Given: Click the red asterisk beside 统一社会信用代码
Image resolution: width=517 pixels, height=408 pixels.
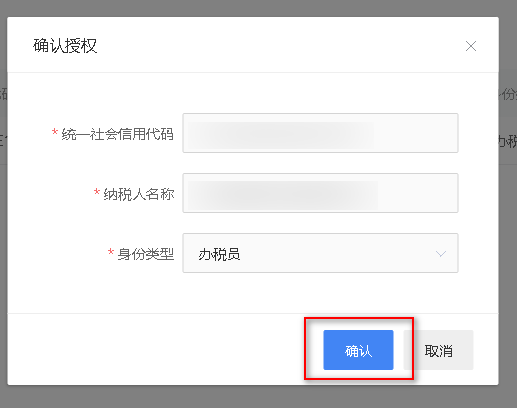Looking at the screenshot, I should click(x=55, y=132).
